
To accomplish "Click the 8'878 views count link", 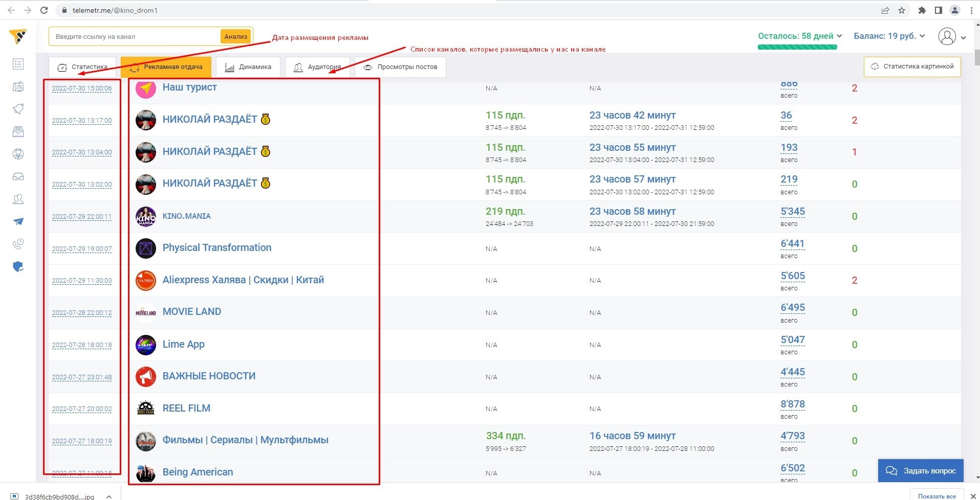I will tap(793, 404).
